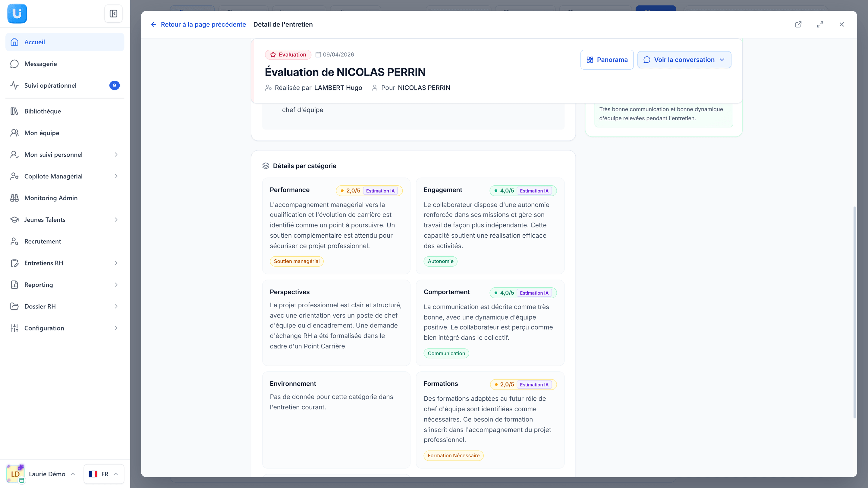Click the Suivi opérationnel pulse icon
Screen dimensions: 868x488
click(x=14, y=85)
